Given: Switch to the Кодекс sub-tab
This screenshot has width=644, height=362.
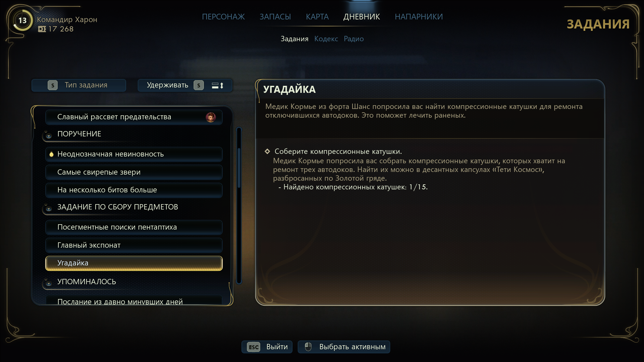Looking at the screenshot, I should pyautogui.click(x=326, y=39).
